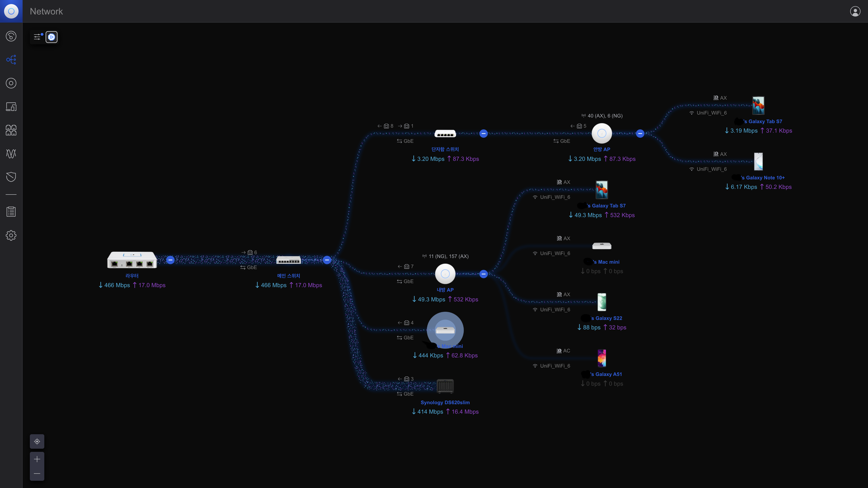Open the UniFi logo home button
The height and width of the screenshot is (488, 868).
click(x=11, y=11)
